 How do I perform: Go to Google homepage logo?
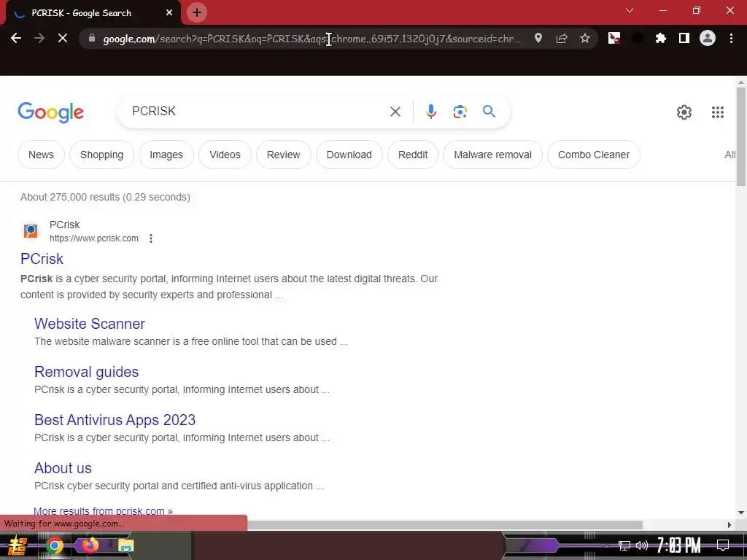[50, 112]
